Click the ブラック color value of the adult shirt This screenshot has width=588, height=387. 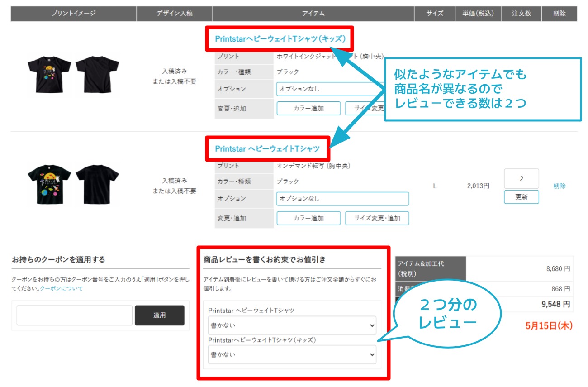coord(288,182)
